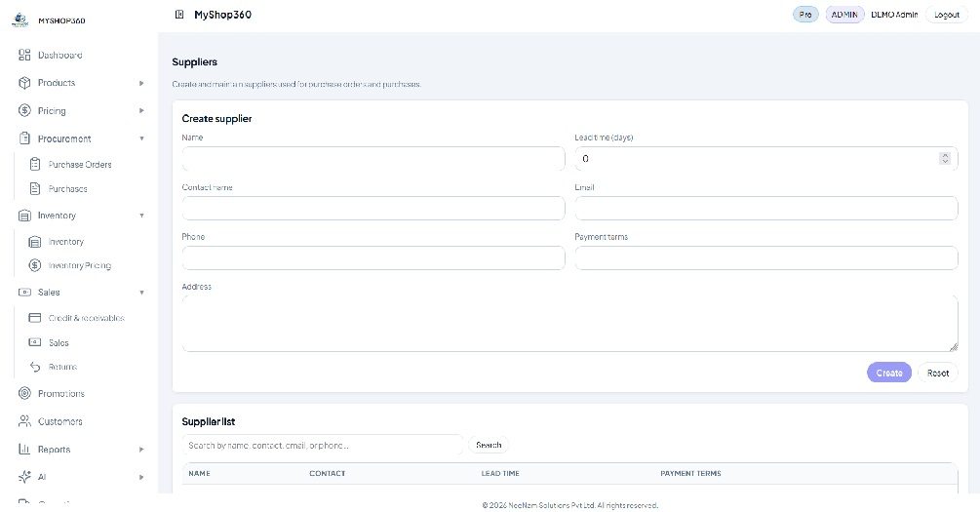The image size is (980, 512).
Task: Click the Inventory Pricing dollar icon
Action: click(x=35, y=265)
